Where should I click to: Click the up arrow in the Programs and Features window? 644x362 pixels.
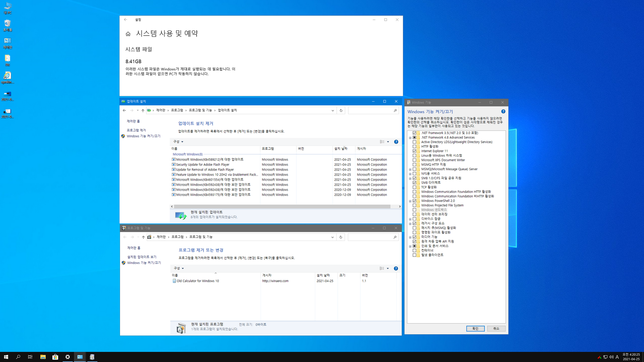pos(143,237)
